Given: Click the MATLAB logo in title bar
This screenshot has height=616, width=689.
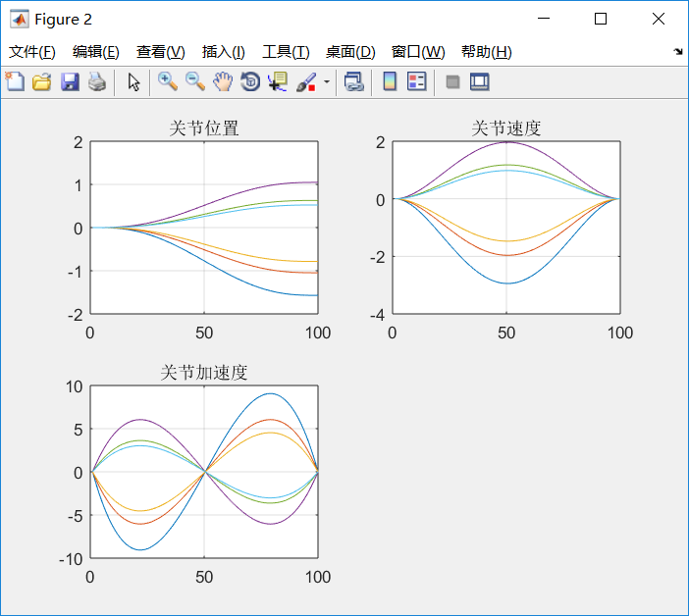Looking at the screenshot, I should pyautogui.click(x=20, y=20).
